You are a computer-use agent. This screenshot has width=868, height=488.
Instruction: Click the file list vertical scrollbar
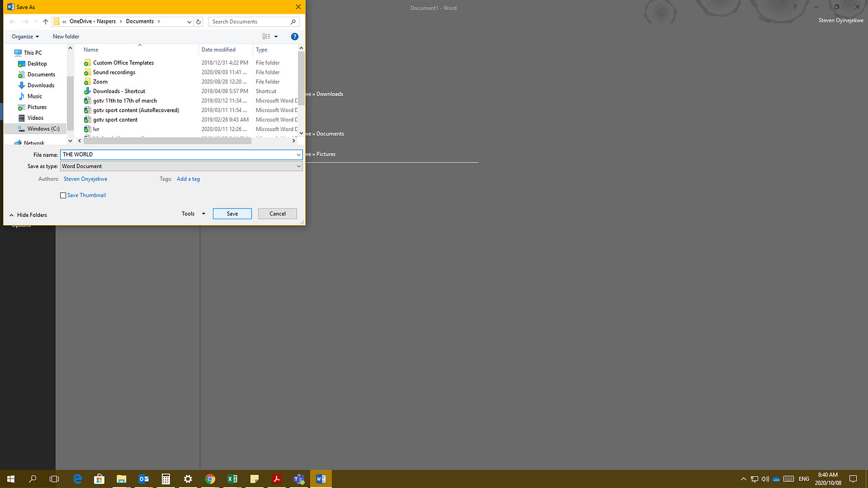(x=301, y=77)
